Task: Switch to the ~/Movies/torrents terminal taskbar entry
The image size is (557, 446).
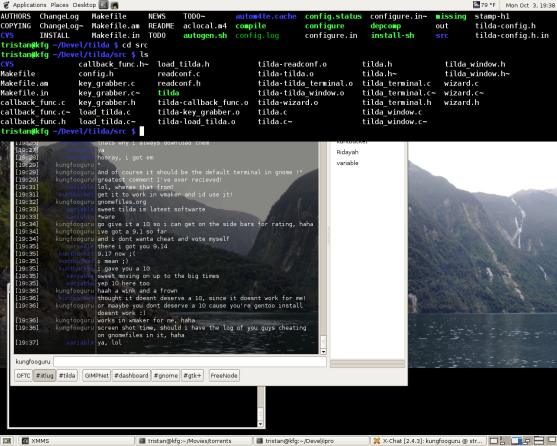Action: pyautogui.click(x=194, y=441)
